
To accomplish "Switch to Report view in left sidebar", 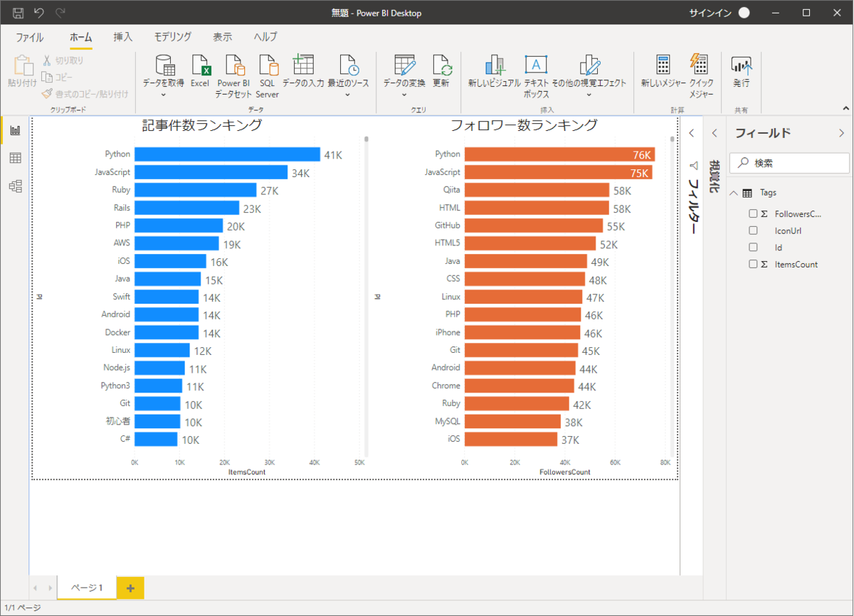I will point(15,131).
